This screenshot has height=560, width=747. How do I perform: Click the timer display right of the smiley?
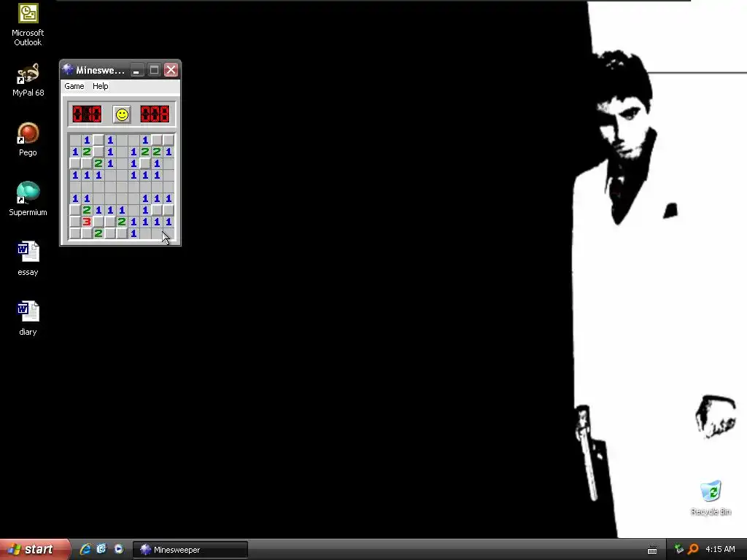tap(155, 114)
